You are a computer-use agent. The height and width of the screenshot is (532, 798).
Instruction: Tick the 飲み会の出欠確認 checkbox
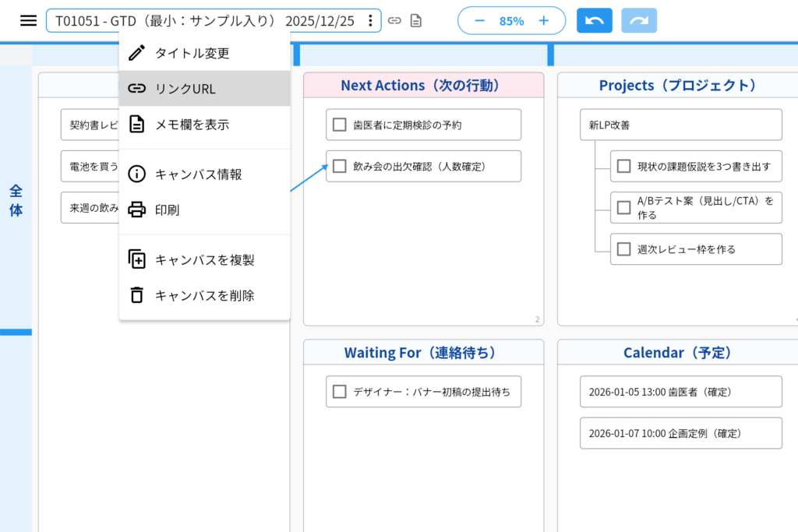pyautogui.click(x=339, y=166)
